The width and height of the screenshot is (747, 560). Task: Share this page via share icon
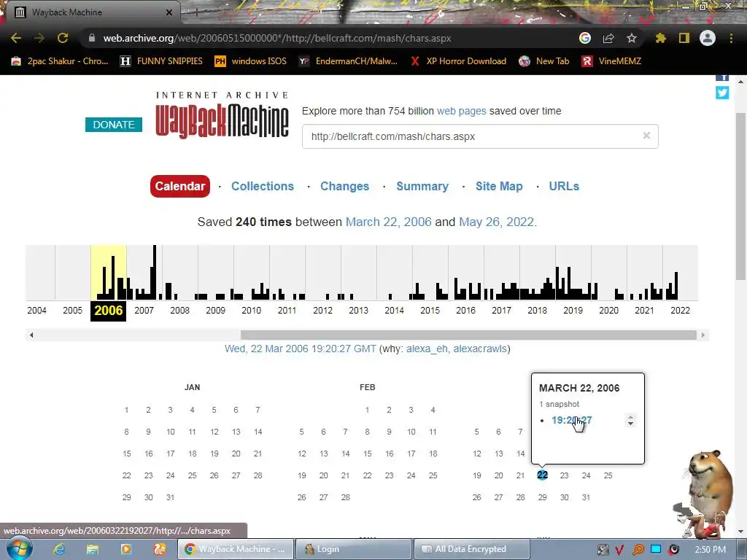point(608,38)
